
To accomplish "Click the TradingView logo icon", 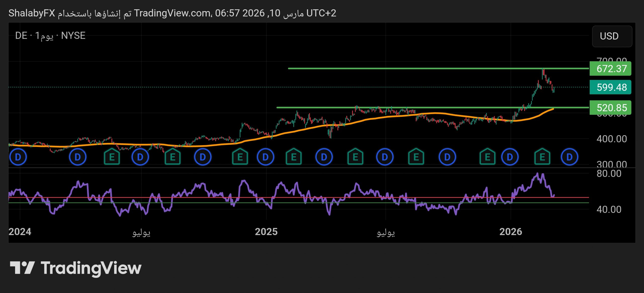I will [22, 268].
